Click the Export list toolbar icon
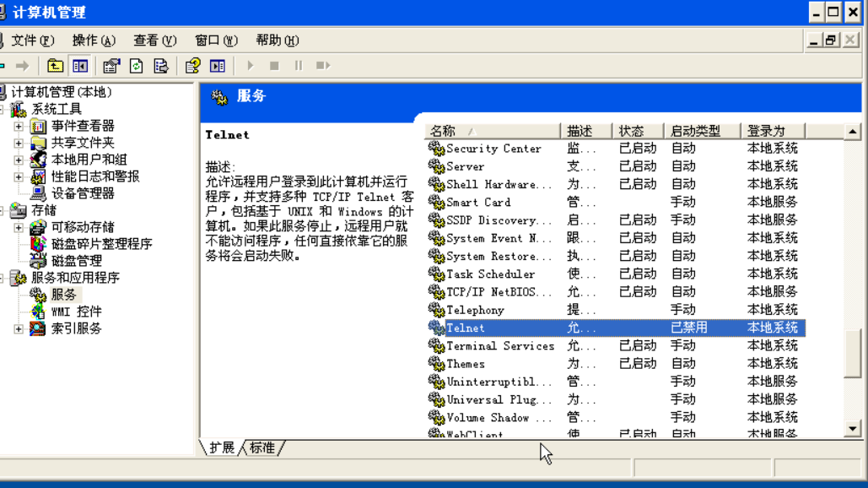The height and width of the screenshot is (488, 868). pyautogui.click(x=161, y=66)
